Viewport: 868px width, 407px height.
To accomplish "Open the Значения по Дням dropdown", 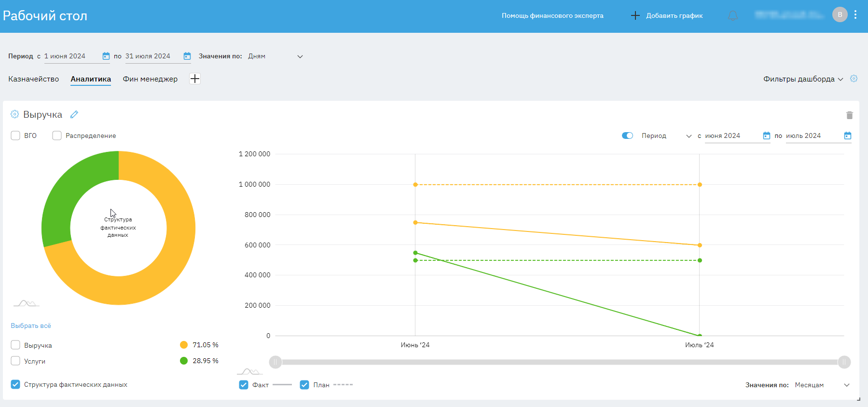I will click(x=276, y=56).
